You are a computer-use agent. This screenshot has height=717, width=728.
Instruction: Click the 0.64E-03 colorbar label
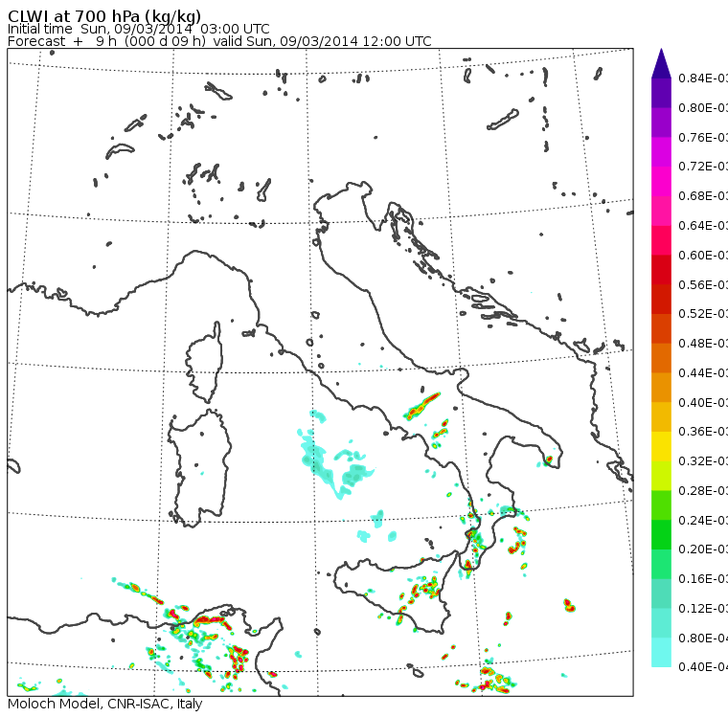(x=703, y=226)
